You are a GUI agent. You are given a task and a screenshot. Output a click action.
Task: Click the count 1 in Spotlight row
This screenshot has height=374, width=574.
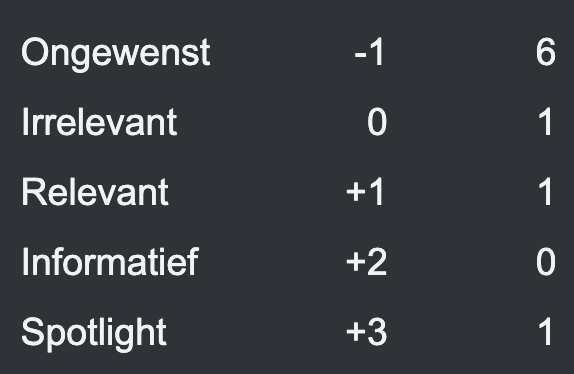click(545, 332)
